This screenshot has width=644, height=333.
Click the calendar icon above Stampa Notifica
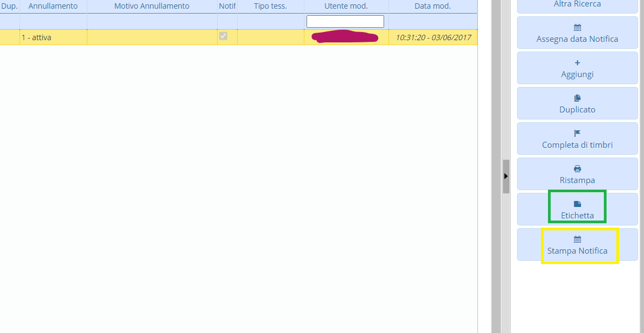tap(577, 239)
